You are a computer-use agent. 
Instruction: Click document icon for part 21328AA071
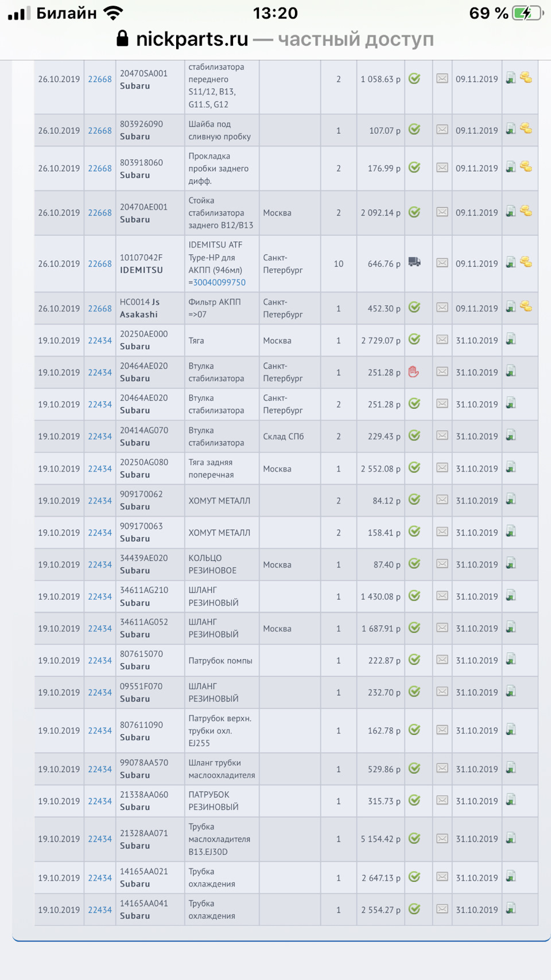511,839
